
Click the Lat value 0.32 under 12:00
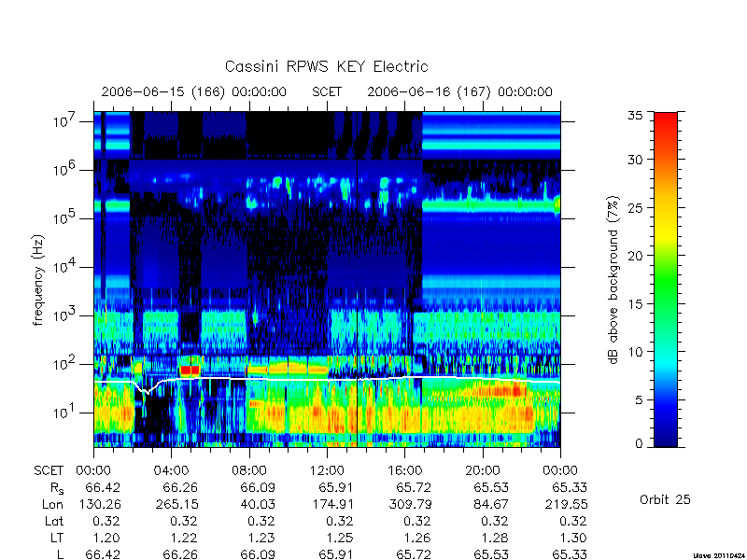(339, 521)
